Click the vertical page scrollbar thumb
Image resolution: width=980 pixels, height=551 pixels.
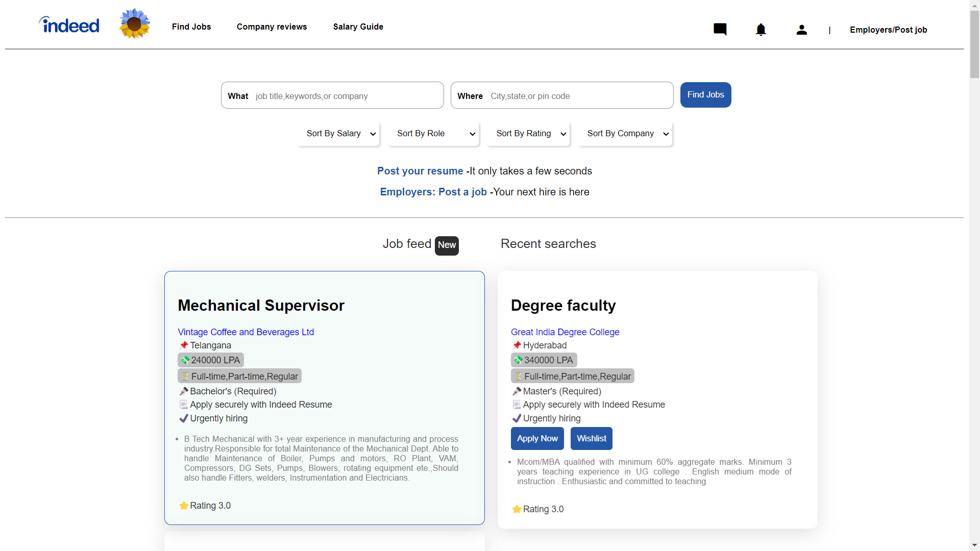click(975, 44)
